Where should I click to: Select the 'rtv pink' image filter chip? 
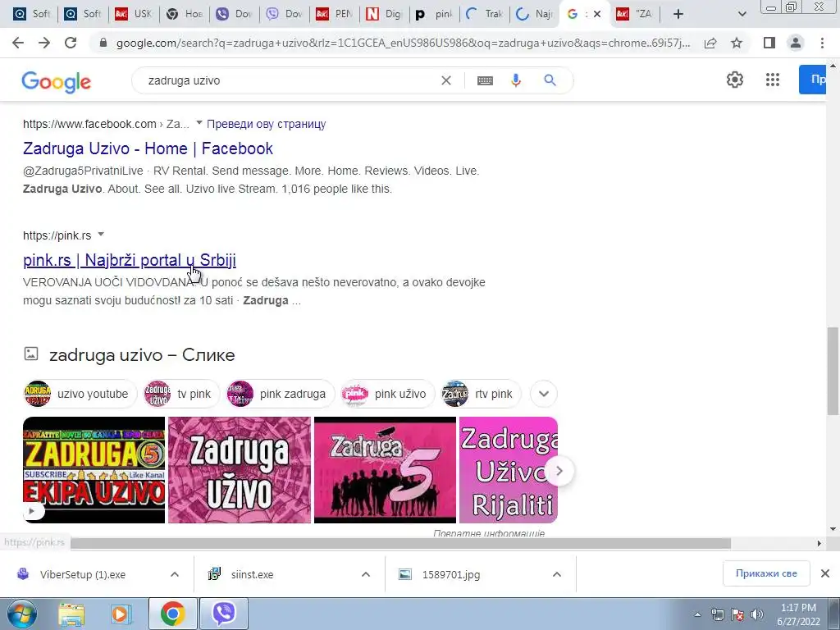tap(481, 394)
